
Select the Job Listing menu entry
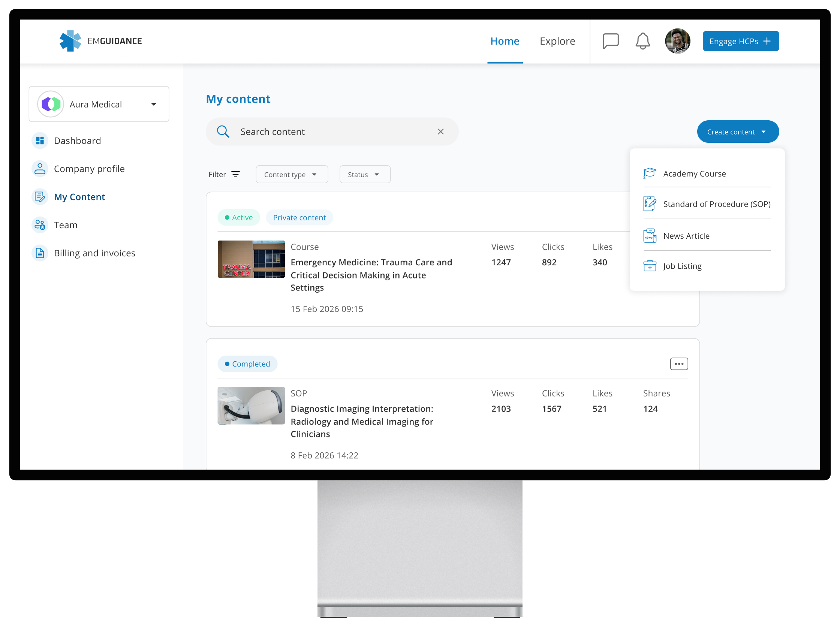(x=682, y=266)
